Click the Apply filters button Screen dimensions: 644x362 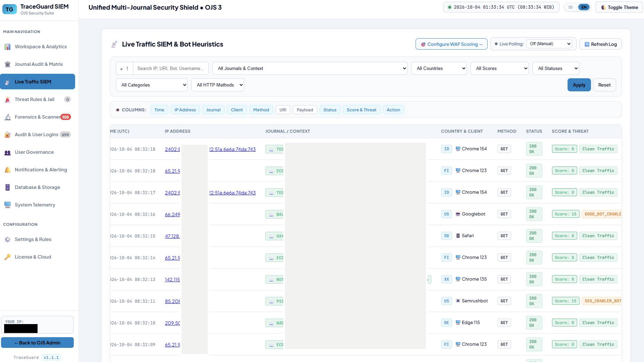(579, 85)
